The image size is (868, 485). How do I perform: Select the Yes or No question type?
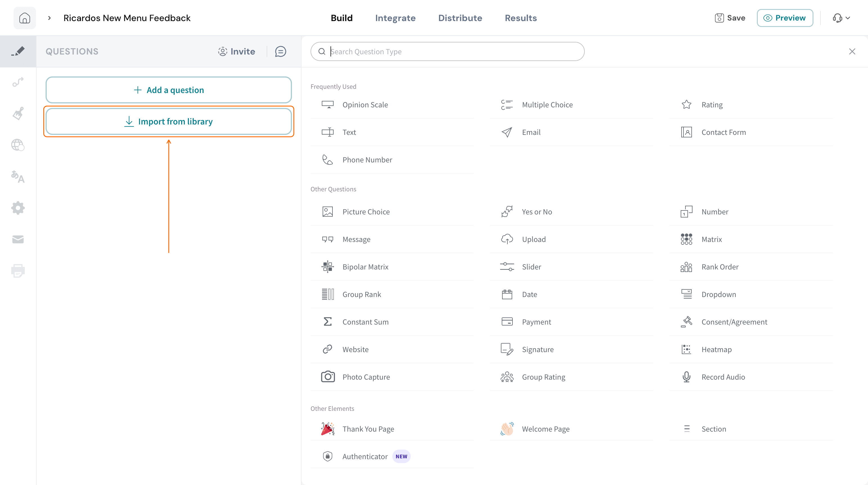pyautogui.click(x=572, y=212)
